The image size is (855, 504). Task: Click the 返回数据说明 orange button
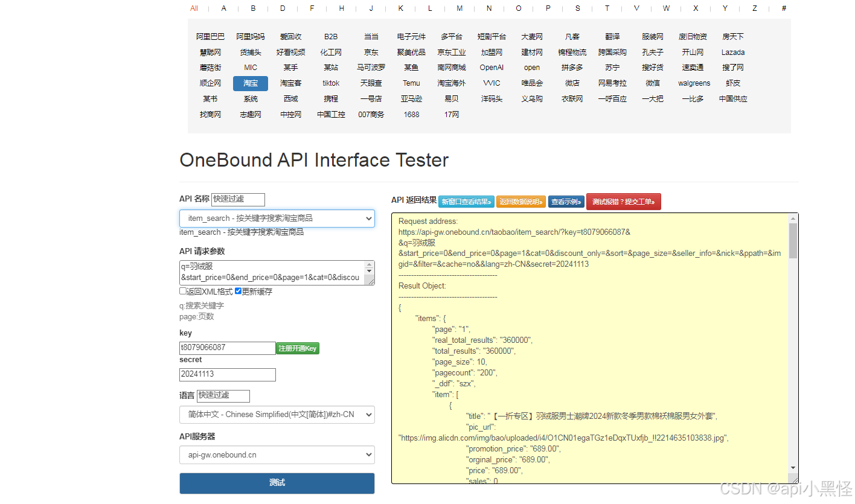(521, 202)
